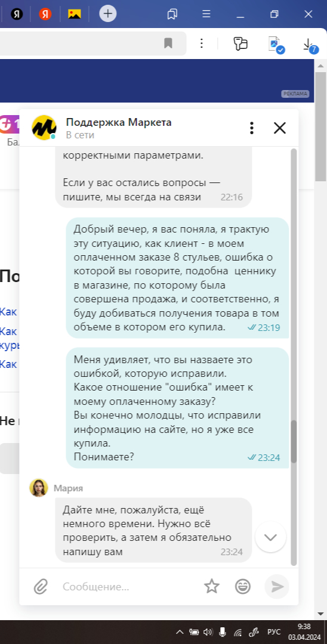327x644 pixels.
Task: Switch to the yellow image tab
Action: coord(75,14)
